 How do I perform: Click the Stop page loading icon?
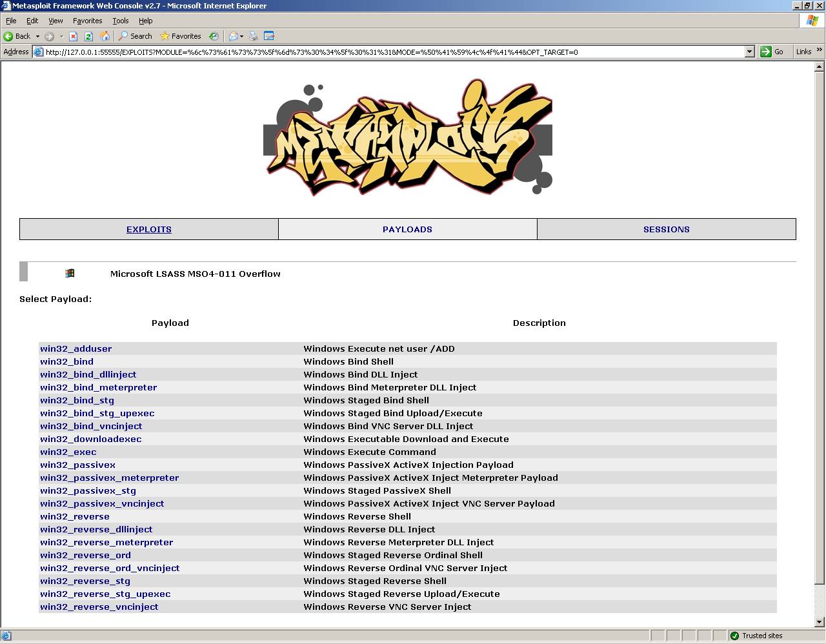point(74,36)
